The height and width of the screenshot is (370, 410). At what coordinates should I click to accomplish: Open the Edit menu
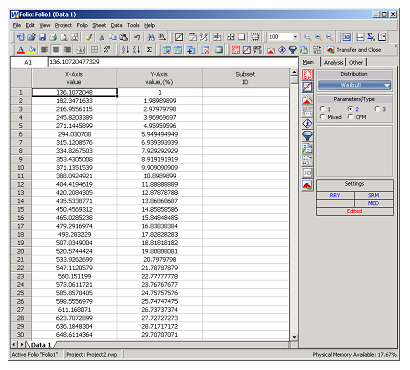pos(30,25)
